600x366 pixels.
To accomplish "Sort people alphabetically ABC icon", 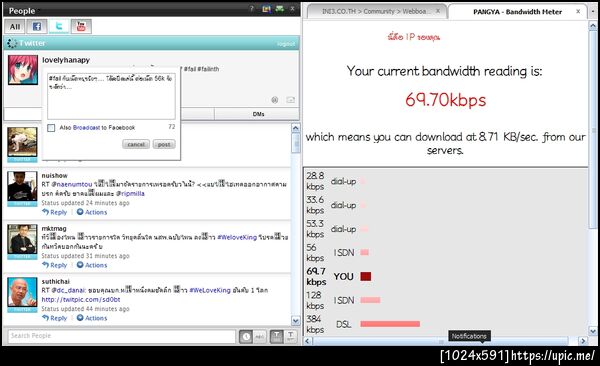I will pyautogui.click(x=260, y=337).
